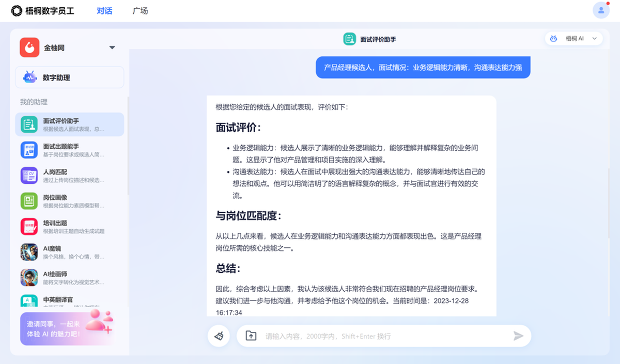This screenshot has height=364, width=620.
Task: Open the user profile avatar
Action: tap(601, 10)
